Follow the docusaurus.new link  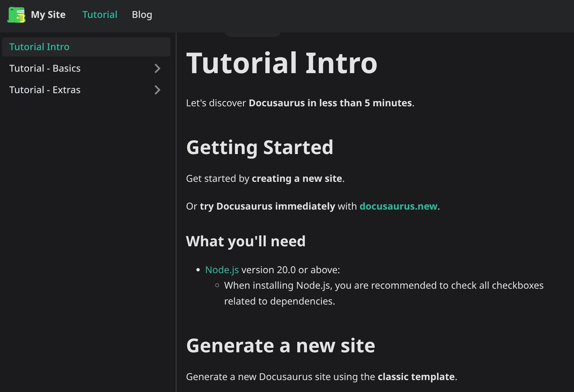coord(398,206)
